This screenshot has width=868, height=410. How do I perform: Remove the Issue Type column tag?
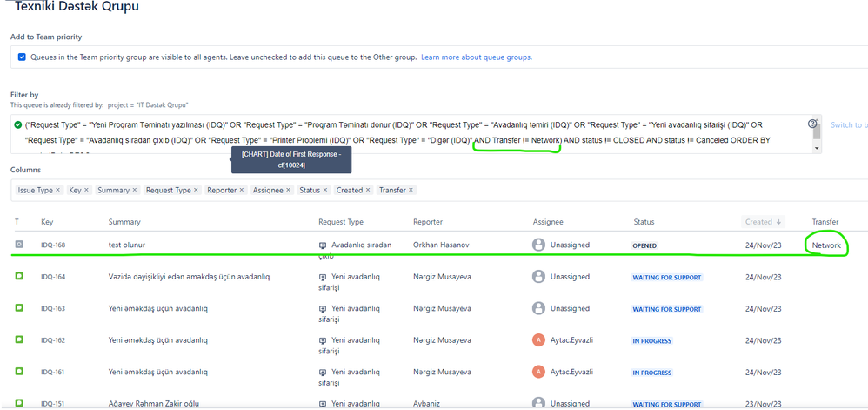[57, 190]
